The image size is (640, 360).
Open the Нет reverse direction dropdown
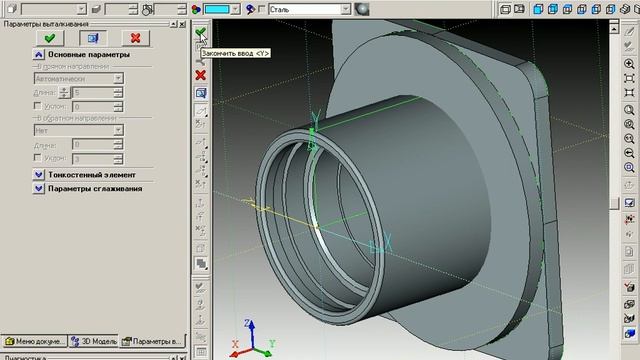[118, 130]
